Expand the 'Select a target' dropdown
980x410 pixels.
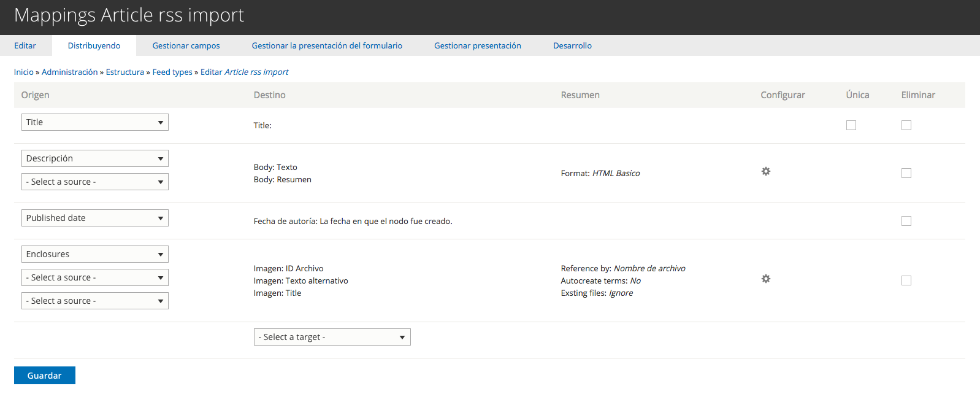[x=332, y=337]
